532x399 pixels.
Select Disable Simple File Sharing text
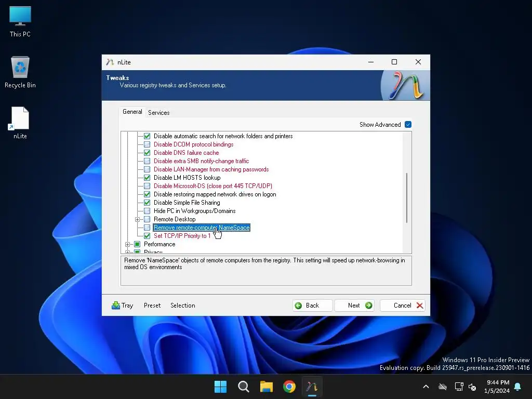[x=187, y=203]
